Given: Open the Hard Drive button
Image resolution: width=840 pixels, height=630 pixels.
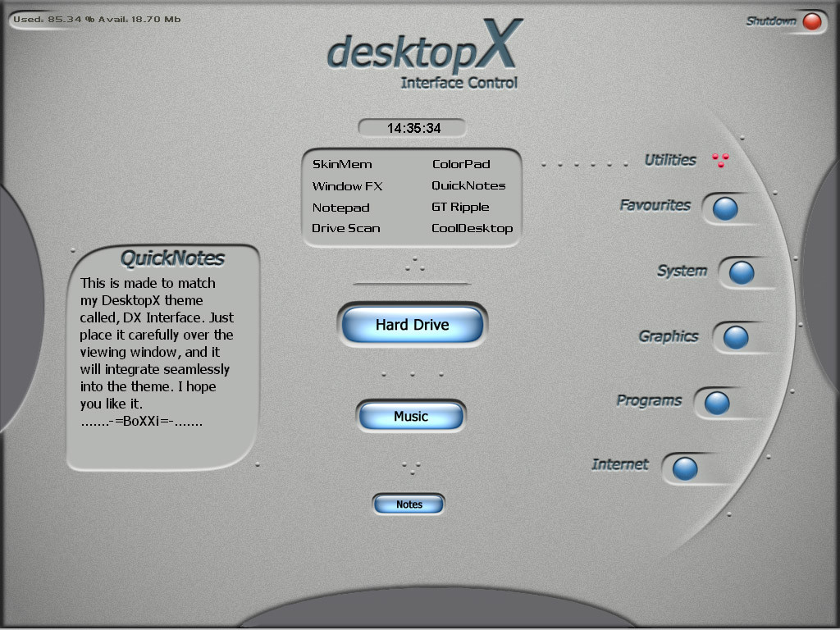Looking at the screenshot, I should pyautogui.click(x=413, y=325).
